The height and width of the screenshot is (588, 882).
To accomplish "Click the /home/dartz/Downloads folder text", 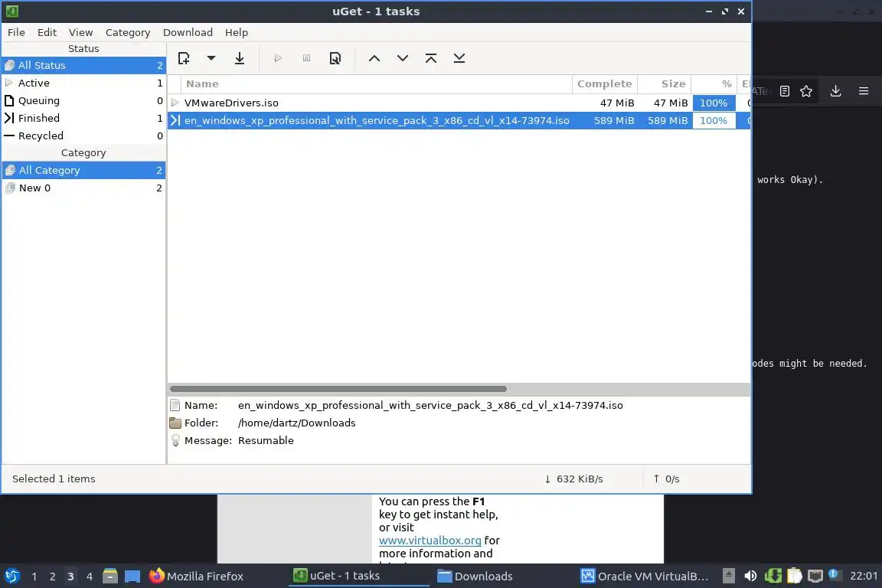I will pos(296,423).
